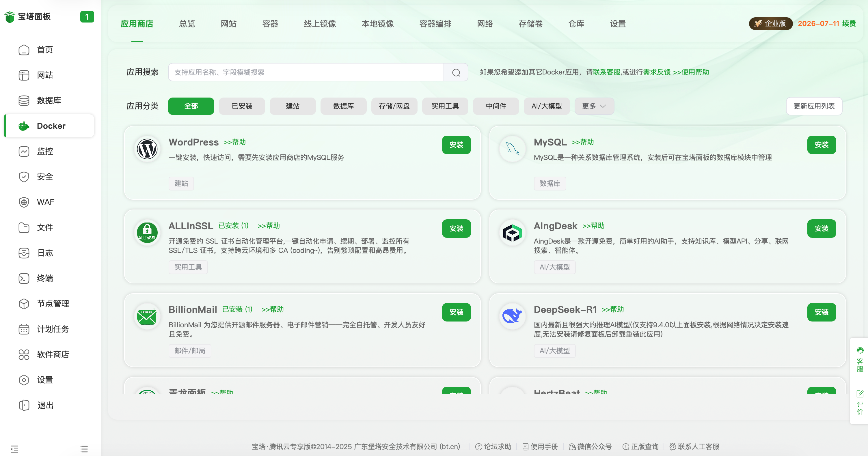Select the 数据库 category filter

point(343,106)
